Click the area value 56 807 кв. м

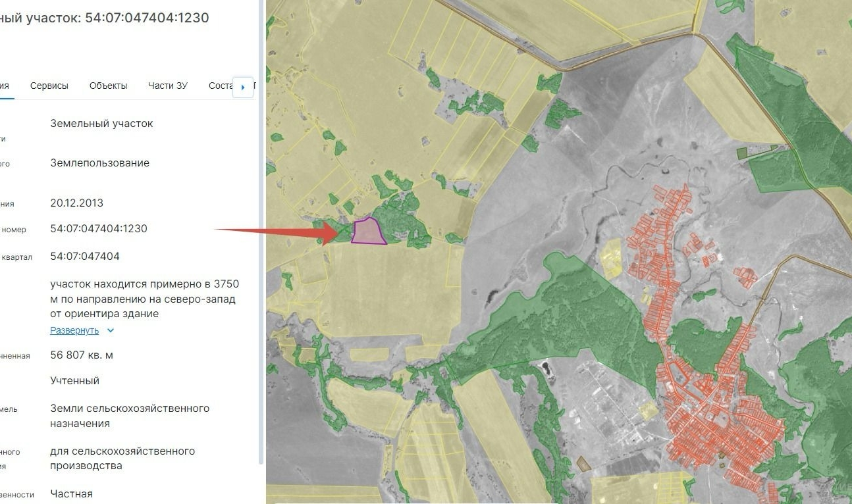[x=82, y=355]
